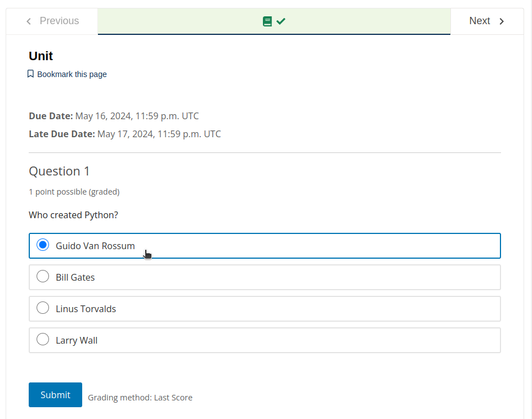Open the 'Bookmark this page' link
Screen dimensions: 532x419
tap(71, 74)
